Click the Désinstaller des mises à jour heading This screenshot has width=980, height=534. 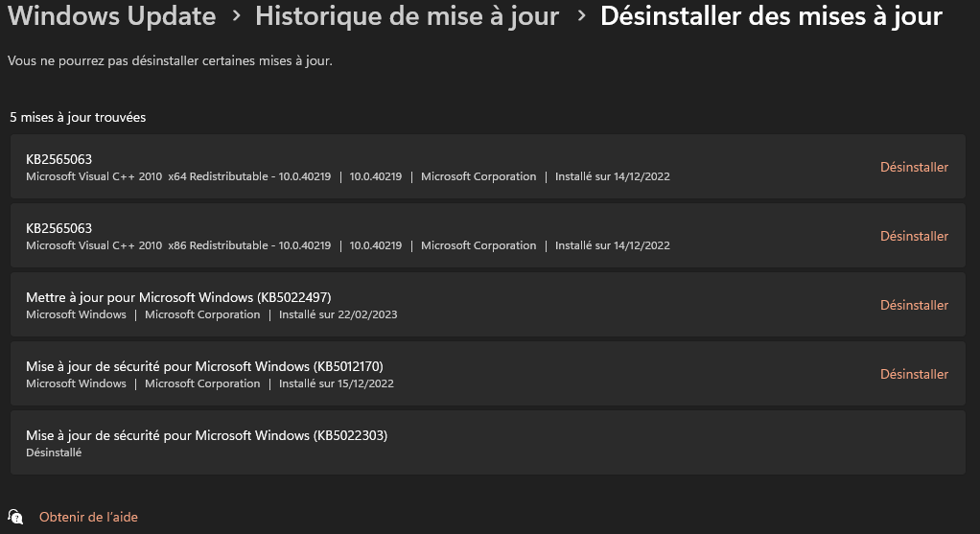click(x=771, y=15)
